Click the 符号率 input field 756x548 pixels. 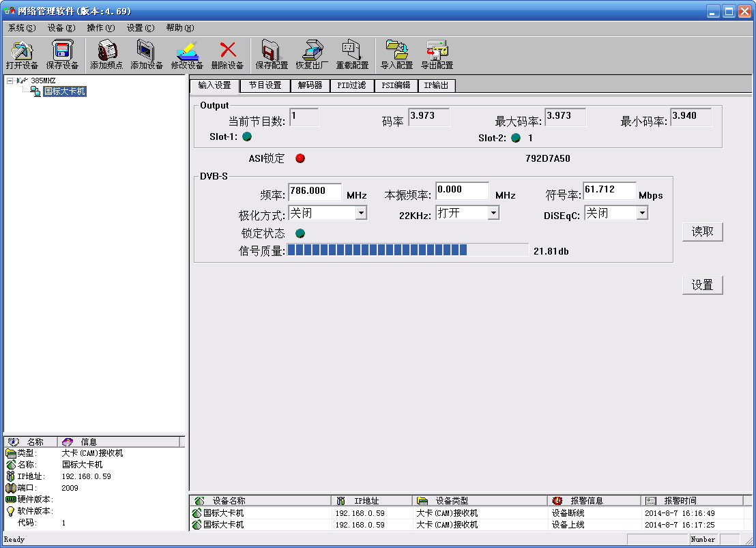(609, 190)
